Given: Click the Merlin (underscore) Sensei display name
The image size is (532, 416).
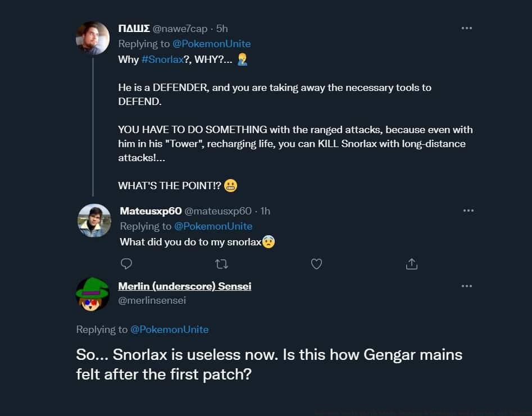Looking at the screenshot, I should [x=184, y=286].
